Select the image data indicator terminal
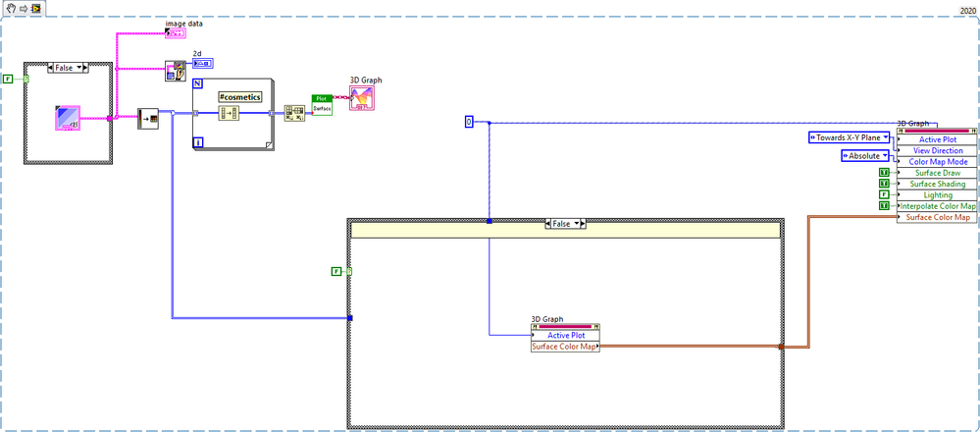This screenshot has width=980, height=432. tap(176, 33)
